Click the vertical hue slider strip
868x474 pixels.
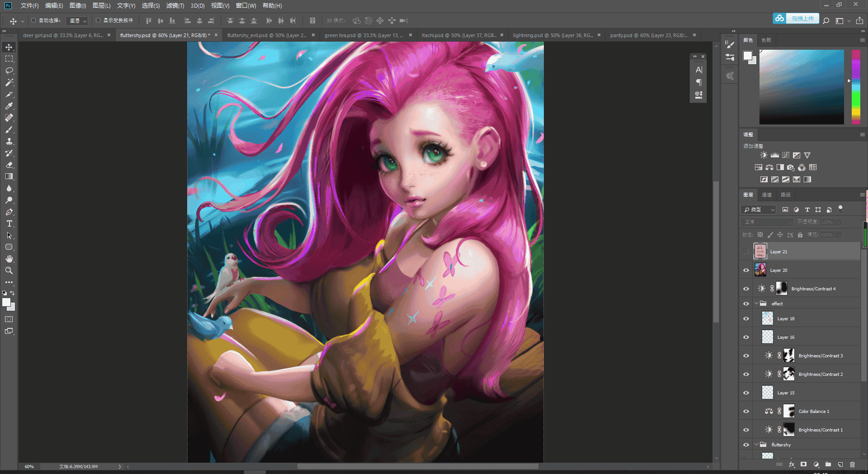[856, 87]
